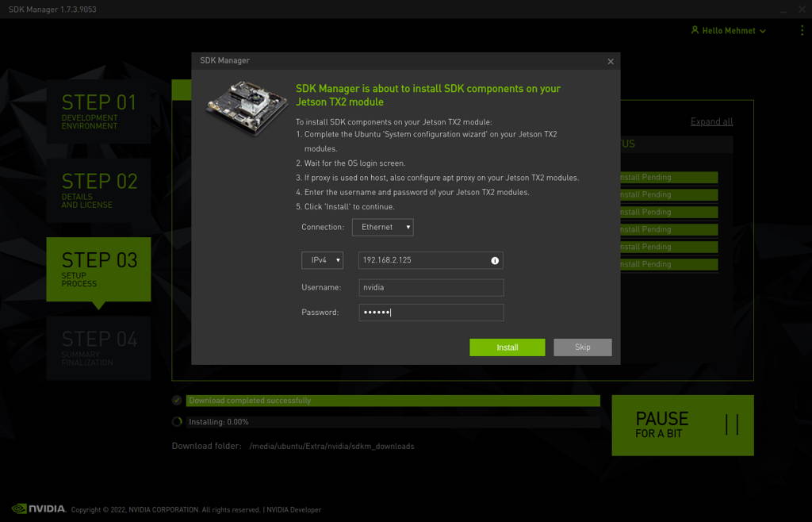This screenshot has width=812, height=522.
Task: Go to Step 01 Development Environment
Action: coord(98,111)
